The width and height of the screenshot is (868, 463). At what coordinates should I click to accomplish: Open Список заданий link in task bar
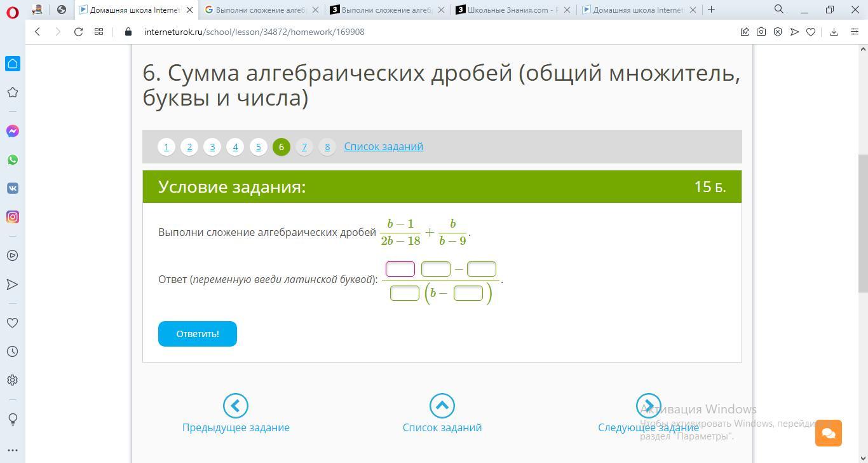tap(383, 146)
